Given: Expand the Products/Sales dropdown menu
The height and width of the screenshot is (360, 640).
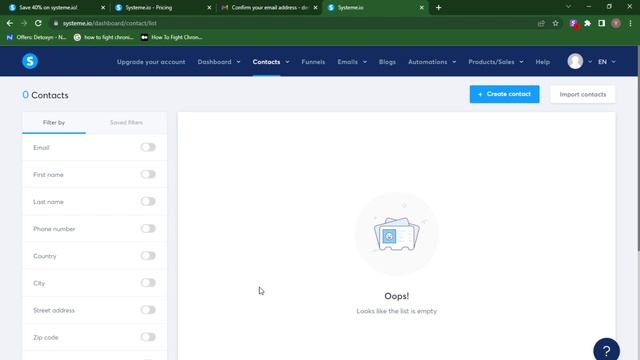Looking at the screenshot, I should (496, 62).
